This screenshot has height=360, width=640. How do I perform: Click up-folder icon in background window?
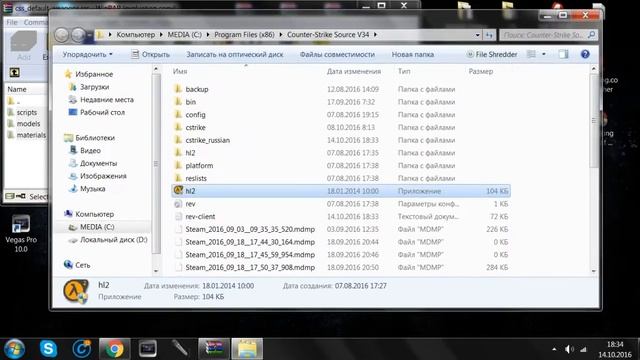(x=14, y=73)
